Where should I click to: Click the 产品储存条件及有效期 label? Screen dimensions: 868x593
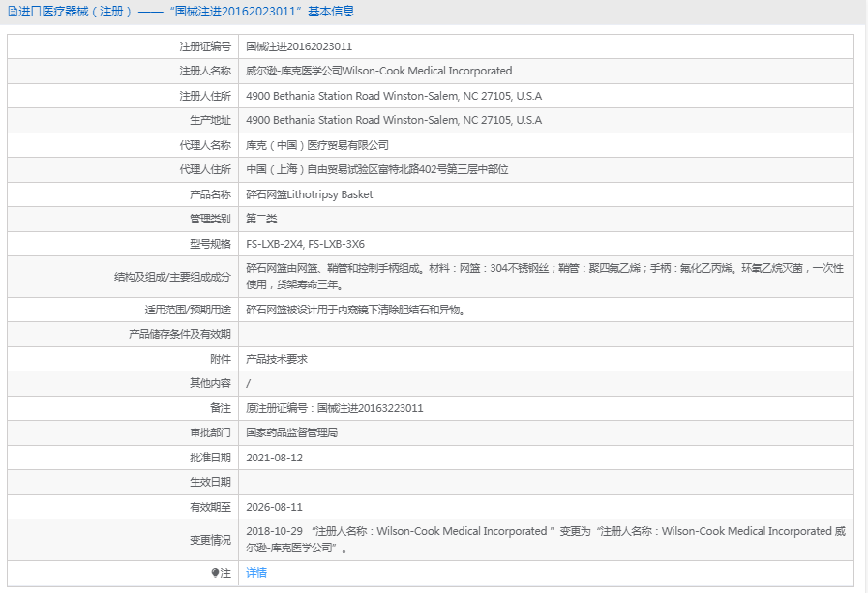pyautogui.click(x=180, y=334)
